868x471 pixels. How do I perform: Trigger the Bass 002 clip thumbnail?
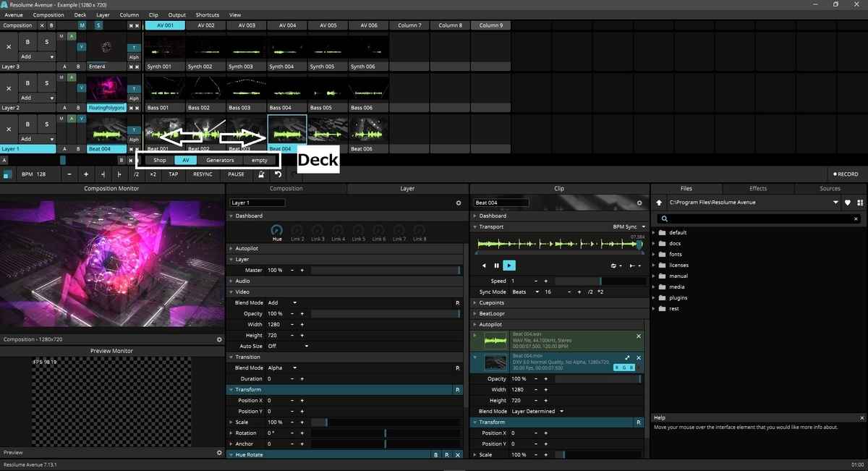coord(205,89)
